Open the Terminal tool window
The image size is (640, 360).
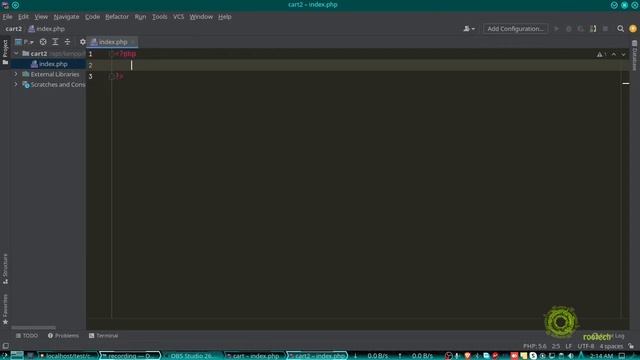tap(103, 336)
